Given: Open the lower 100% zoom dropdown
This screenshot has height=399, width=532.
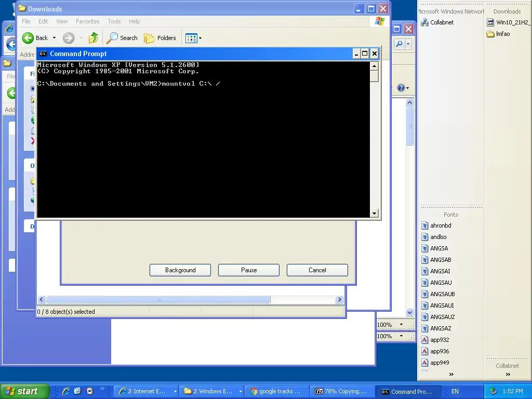Looking at the screenshot, I should [x=402, y=336].
